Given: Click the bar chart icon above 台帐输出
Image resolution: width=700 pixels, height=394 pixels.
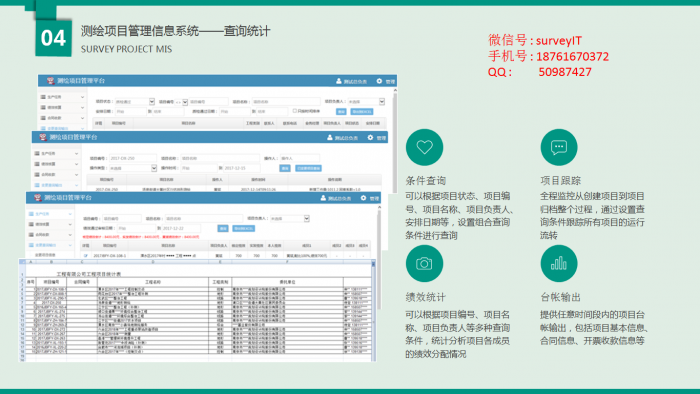Looking at the screenshot, I should pyautogui.click(x=558, y=264).
